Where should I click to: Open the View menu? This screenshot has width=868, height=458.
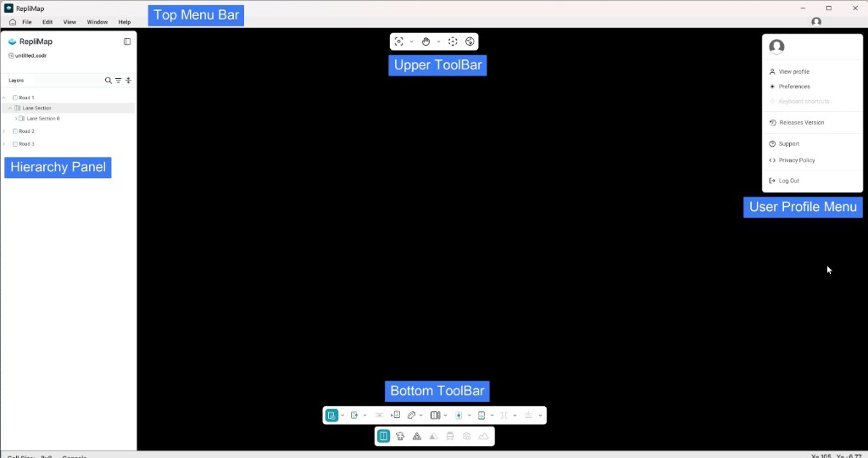(x=70, y=22)
